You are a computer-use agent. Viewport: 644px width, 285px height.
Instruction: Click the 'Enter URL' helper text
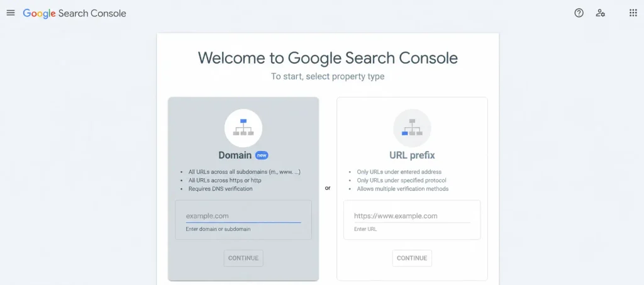[x=365, y=229]
